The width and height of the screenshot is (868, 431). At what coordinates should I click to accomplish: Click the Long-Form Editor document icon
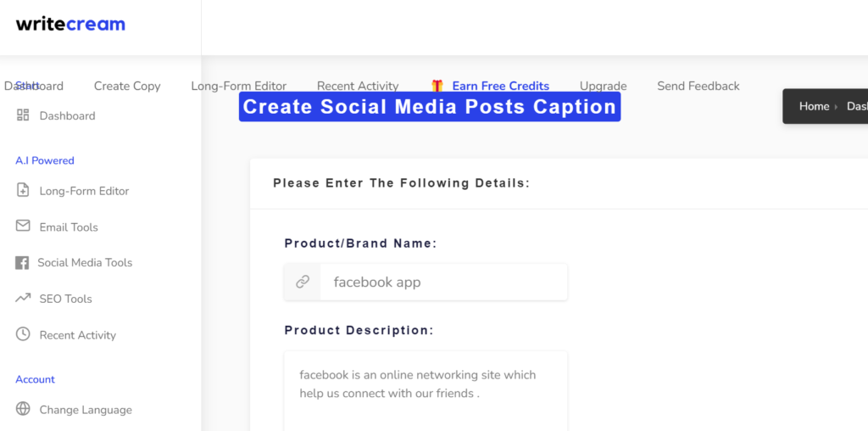(x=23, y=191)
